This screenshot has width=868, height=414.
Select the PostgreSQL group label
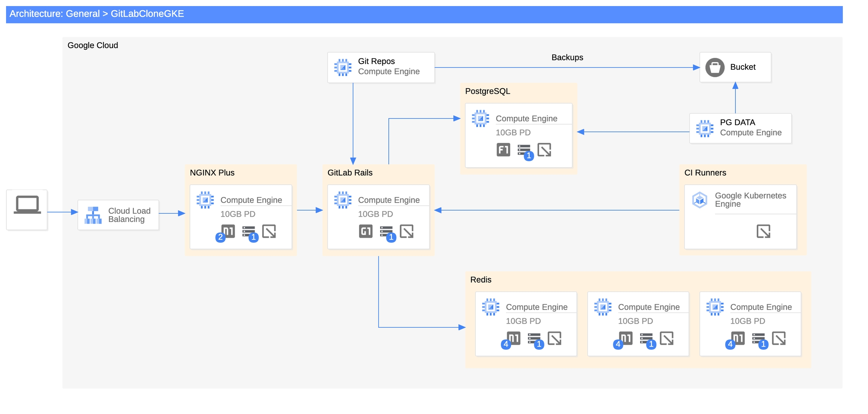click(x=487, y=91)
